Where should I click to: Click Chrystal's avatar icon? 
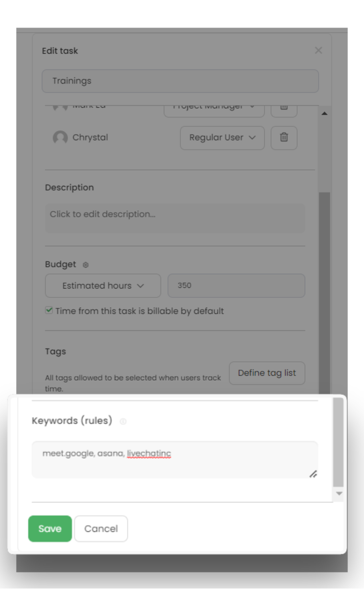[x=60, y=138]
